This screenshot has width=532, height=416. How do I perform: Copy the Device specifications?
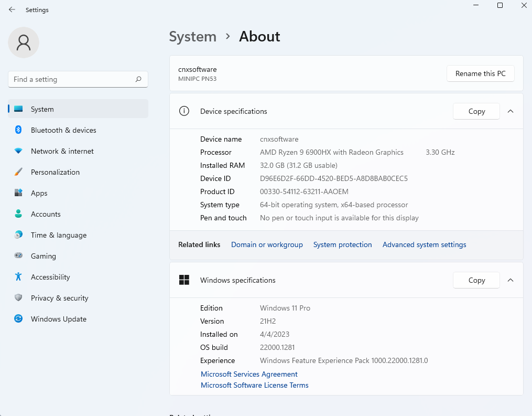pos(476,111)
